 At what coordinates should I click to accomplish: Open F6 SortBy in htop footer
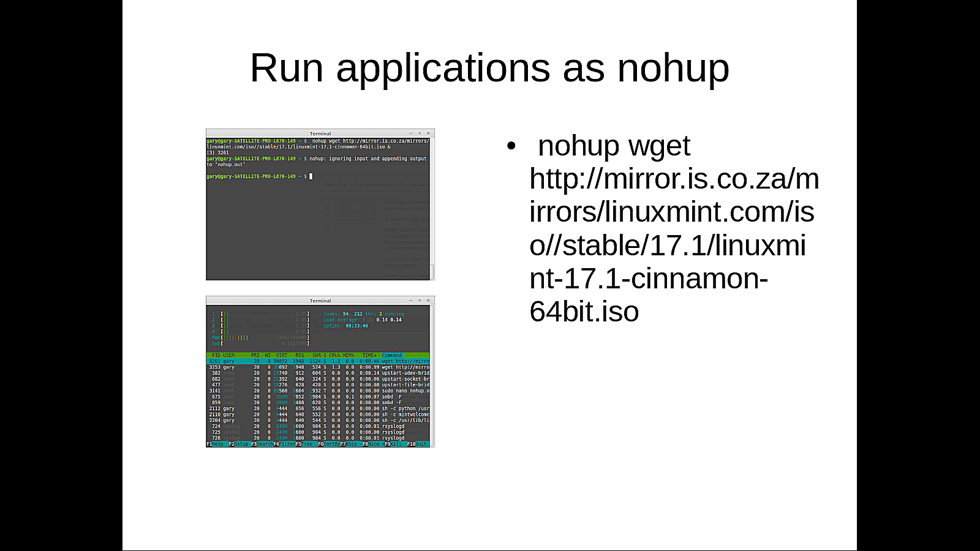329,444
